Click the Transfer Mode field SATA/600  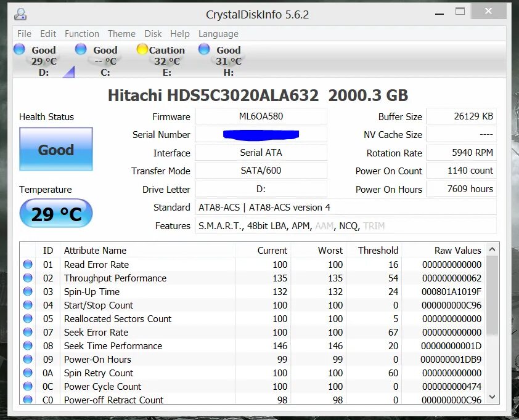261,171
